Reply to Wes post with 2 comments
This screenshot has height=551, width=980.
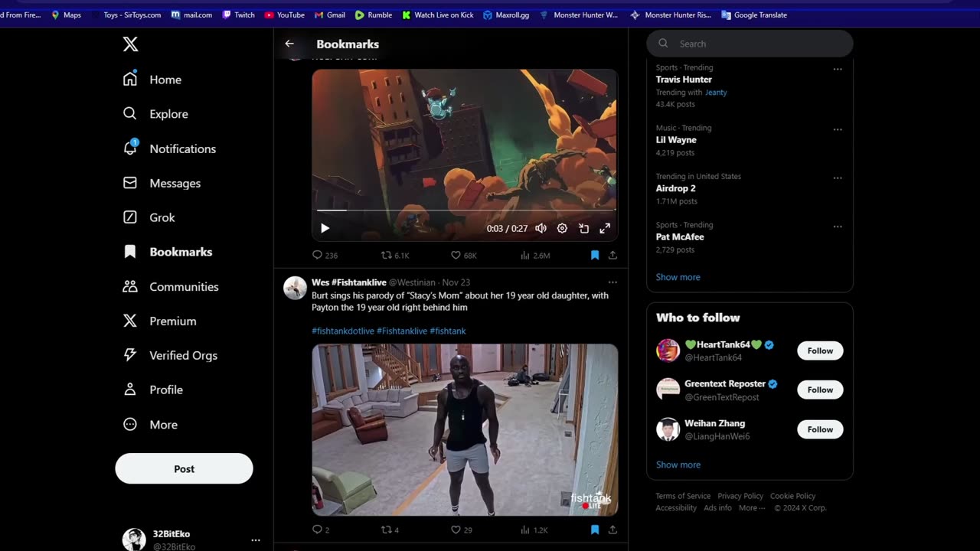point(321,530)
